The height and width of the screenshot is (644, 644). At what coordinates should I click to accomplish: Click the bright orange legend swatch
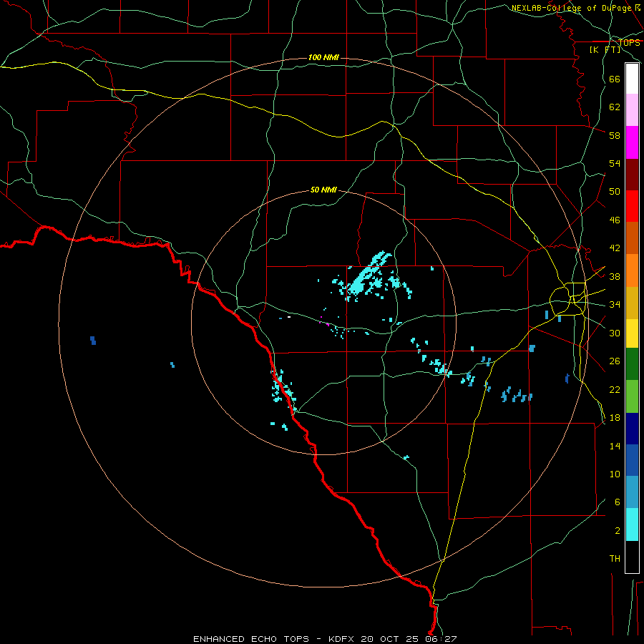[x=632, y=270]
